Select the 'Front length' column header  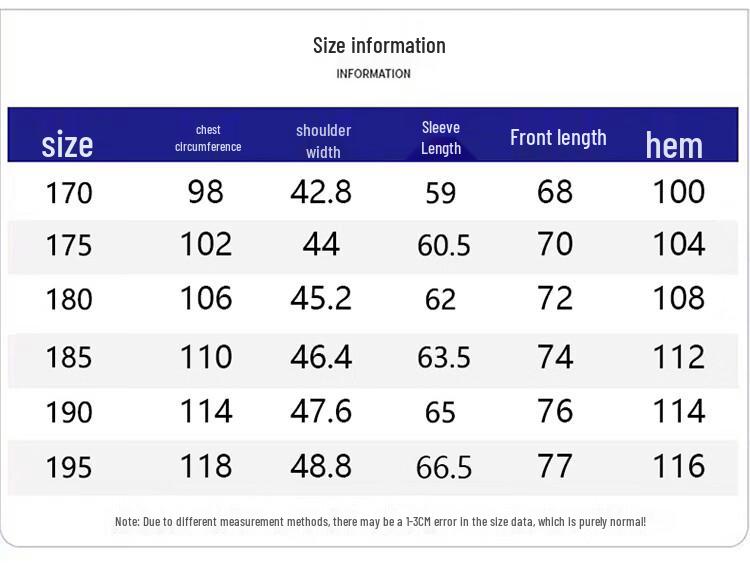(558, 138)
